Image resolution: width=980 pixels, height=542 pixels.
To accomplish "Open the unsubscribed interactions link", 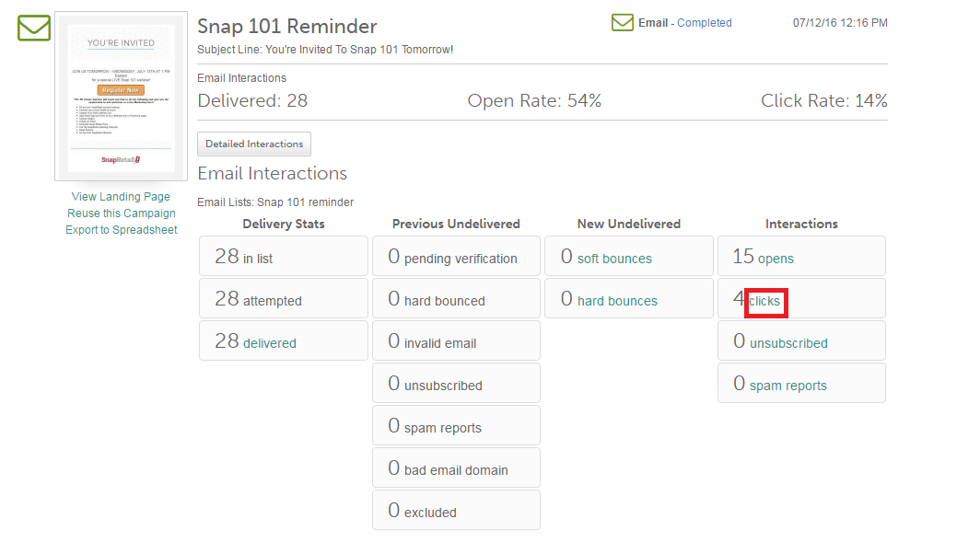I will click(x=788, y=343).
